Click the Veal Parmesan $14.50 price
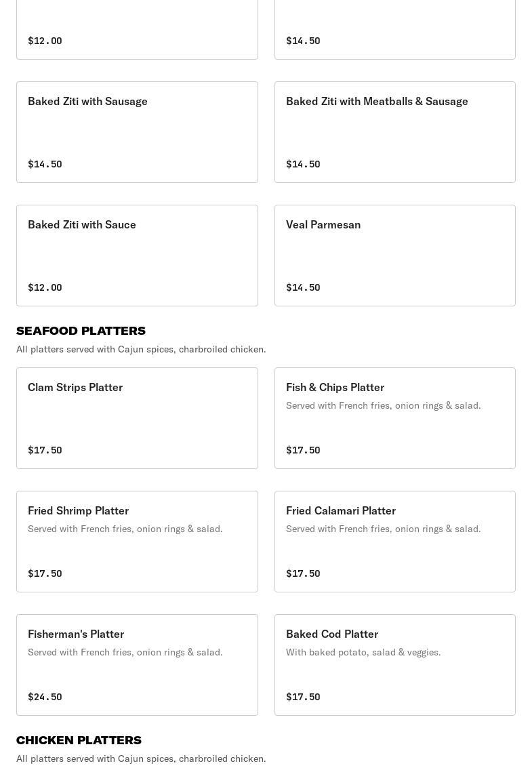 [303, 287]
